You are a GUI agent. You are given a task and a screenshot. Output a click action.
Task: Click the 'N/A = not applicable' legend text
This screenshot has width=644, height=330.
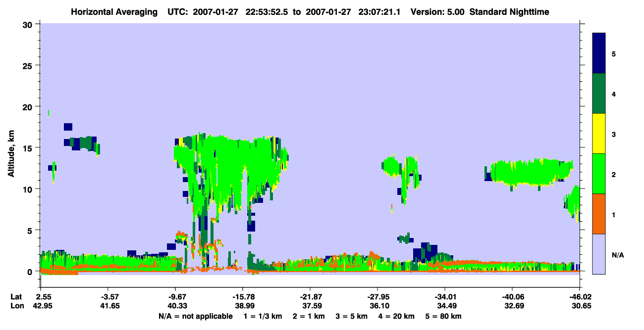pos(196,316)
